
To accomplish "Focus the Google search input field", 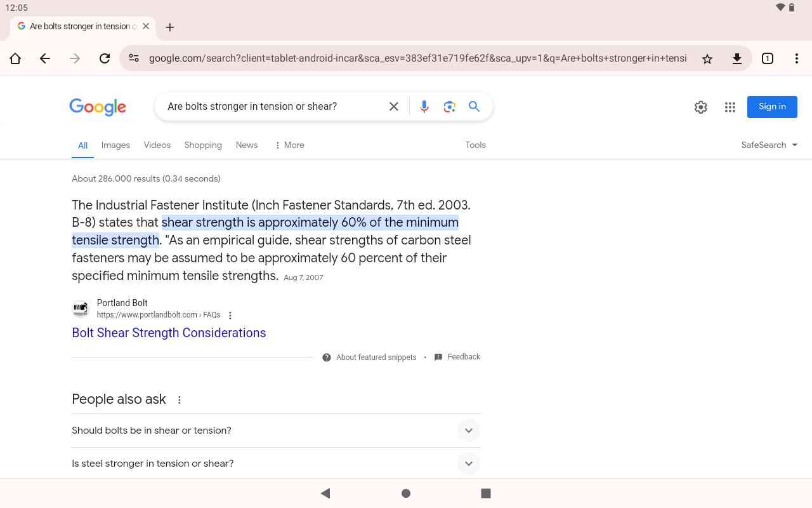I will [273, 107].
